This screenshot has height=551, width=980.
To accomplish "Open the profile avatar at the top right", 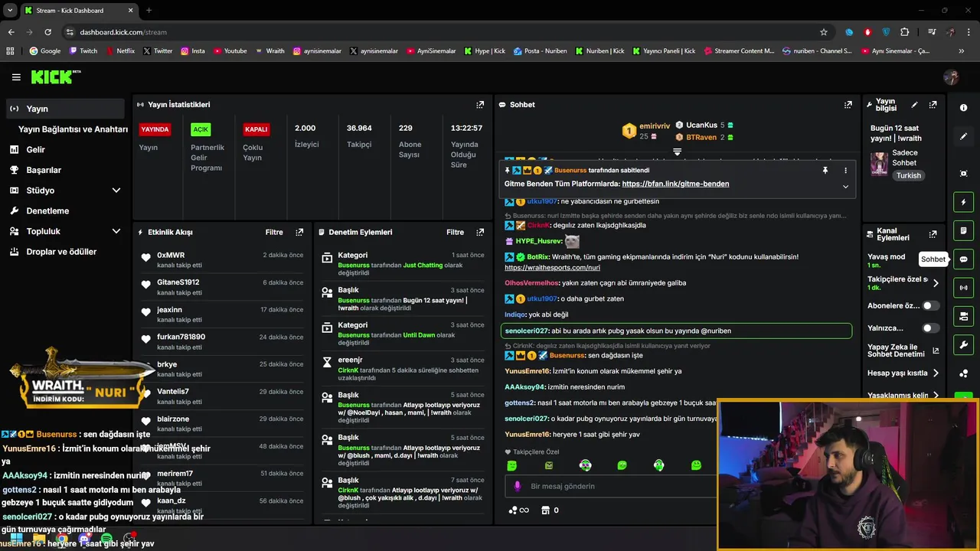I will 951,77.
